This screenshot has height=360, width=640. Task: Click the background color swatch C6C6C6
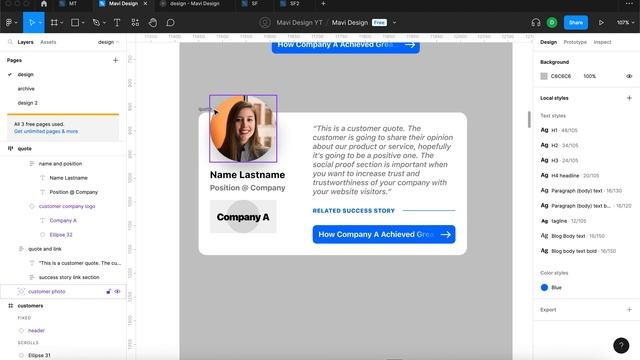click(544, 76)
